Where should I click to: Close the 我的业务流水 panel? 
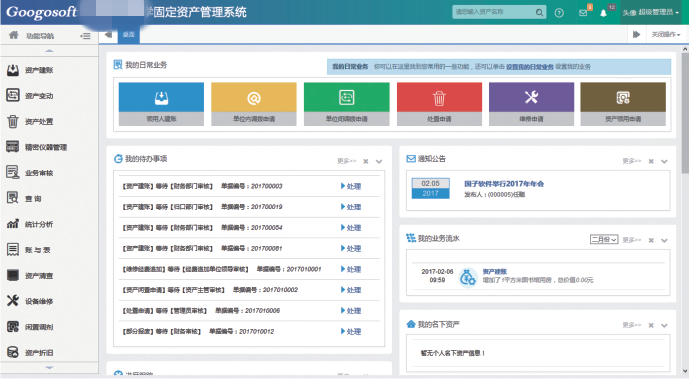(651, 240)
